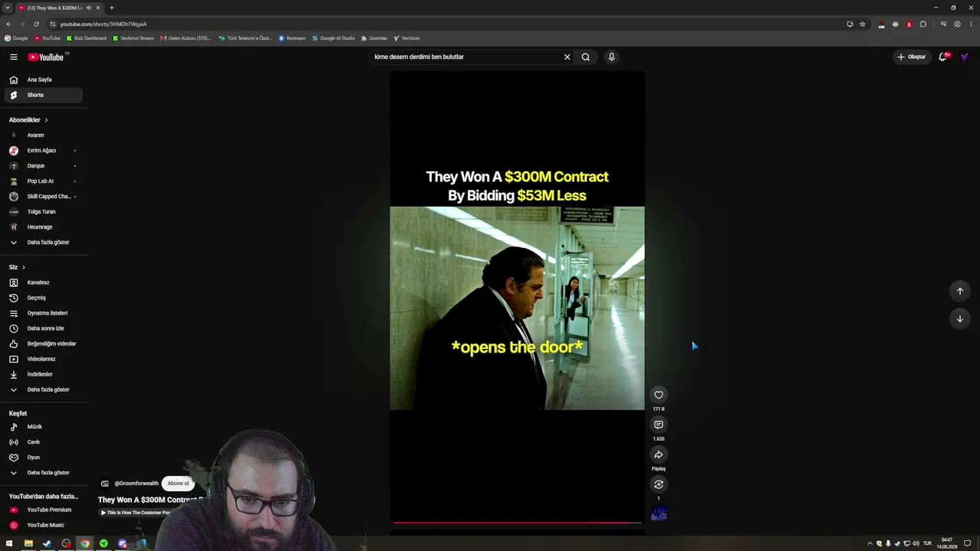Open YouTube Music link

44,525
